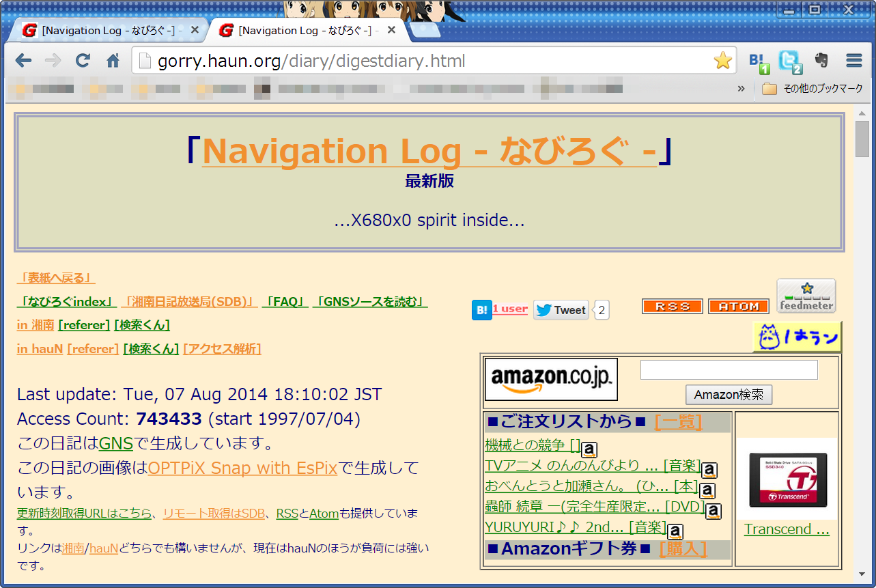
Task: Click the orange RSS feed badge
Action: click(x=672, y=307)
